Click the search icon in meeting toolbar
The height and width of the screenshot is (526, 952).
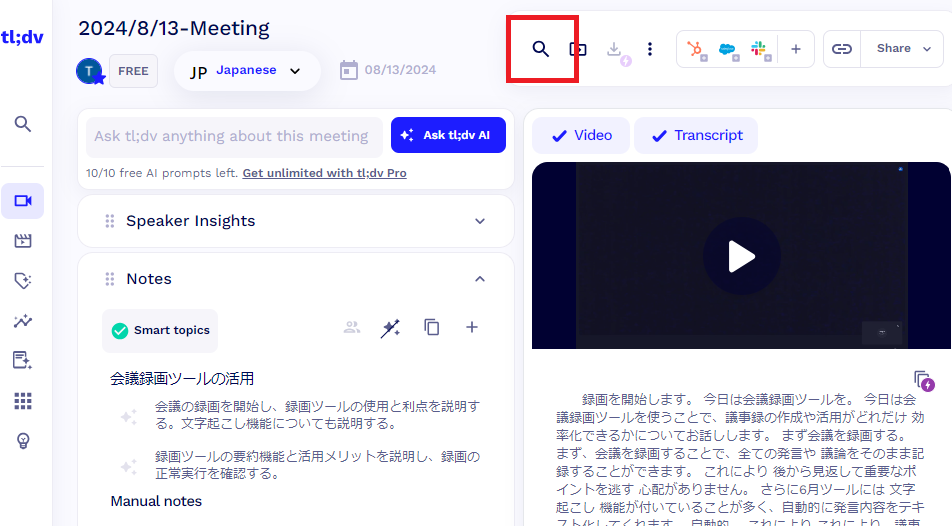540,49
